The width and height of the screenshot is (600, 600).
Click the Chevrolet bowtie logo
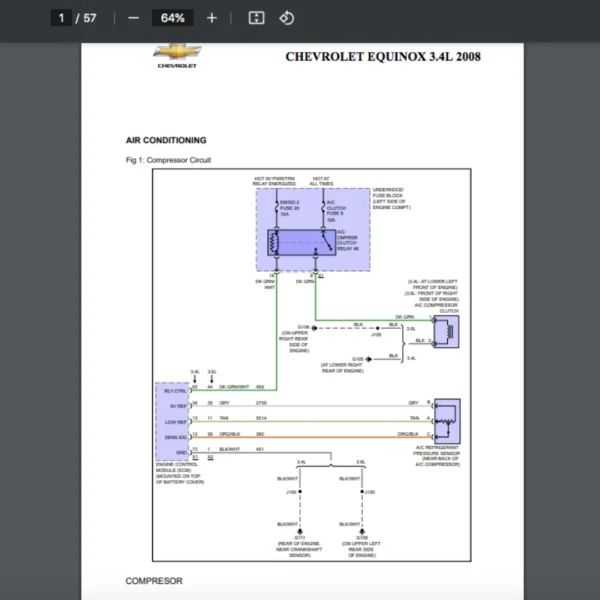click(177, 53)
